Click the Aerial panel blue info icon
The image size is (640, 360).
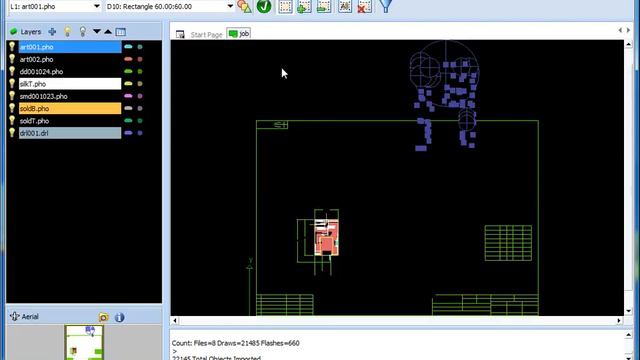120,317
